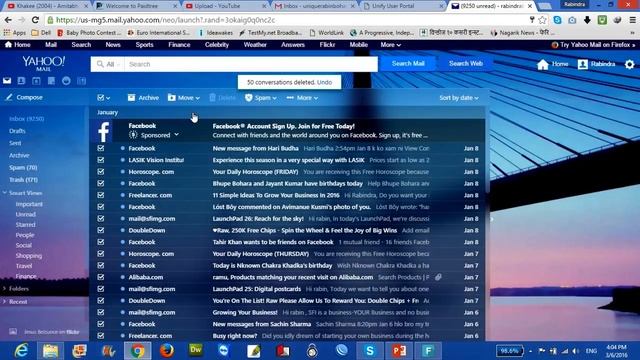Viewport: 640px width, 360px height.
Task: Uncheck the LaunchPad 26 email checkbox
Action: point(101,218)
